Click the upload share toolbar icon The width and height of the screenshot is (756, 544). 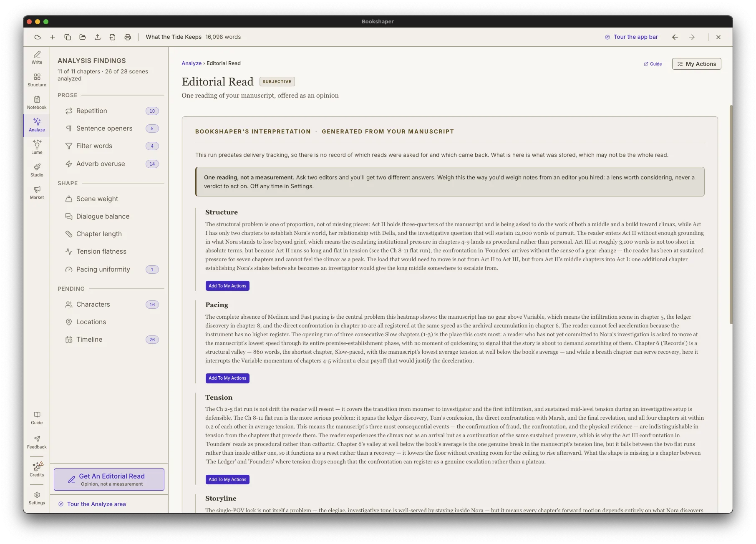tap(98, 37)
